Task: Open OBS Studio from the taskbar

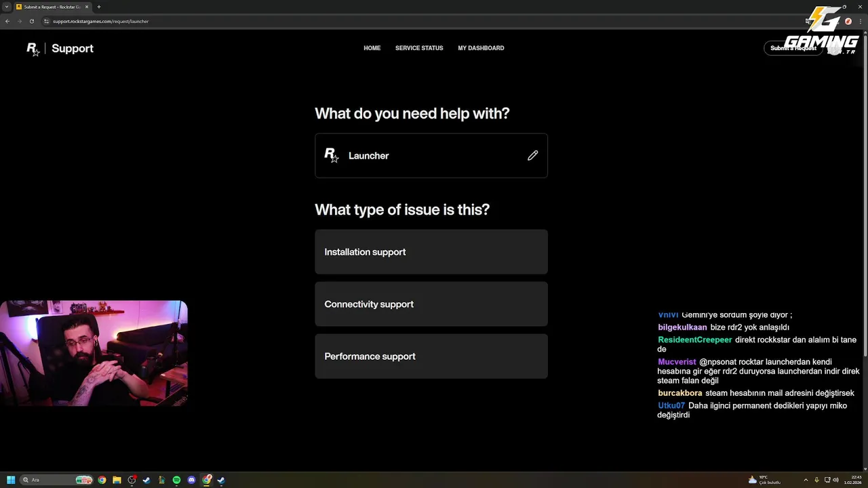Action: pyautogui.click(x=132, y=480)
